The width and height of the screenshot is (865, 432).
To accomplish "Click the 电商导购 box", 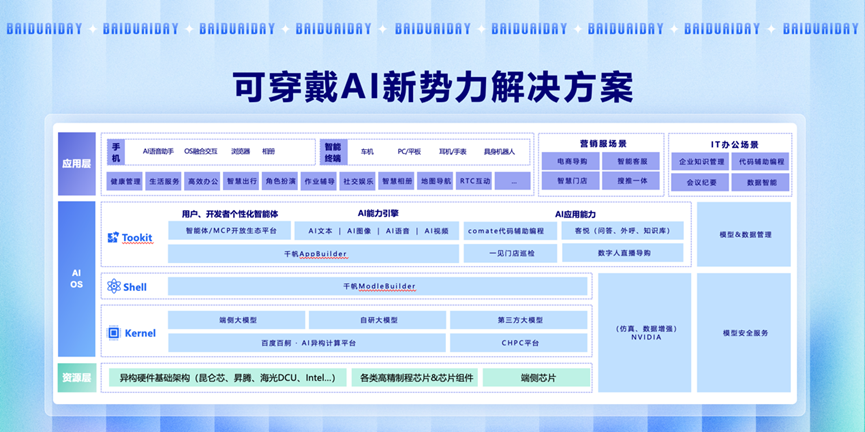I will pyautogui.click(x=570, y=162).
